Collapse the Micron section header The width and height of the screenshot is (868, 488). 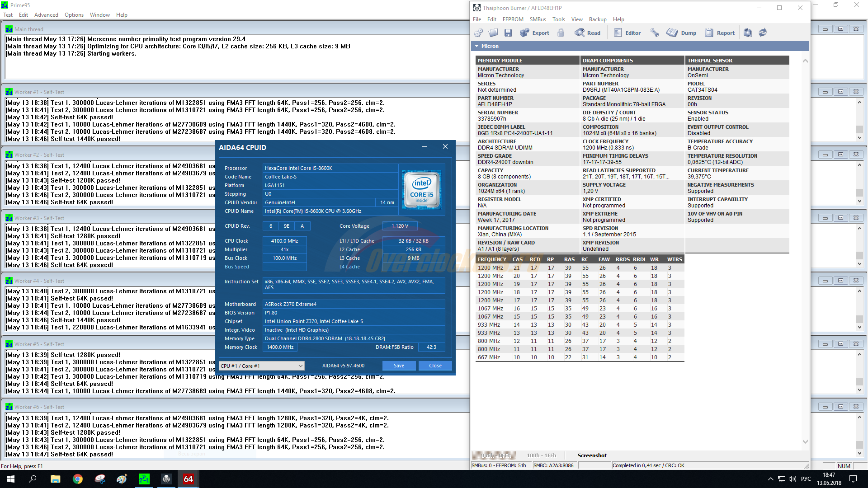(x=476, y=46)
